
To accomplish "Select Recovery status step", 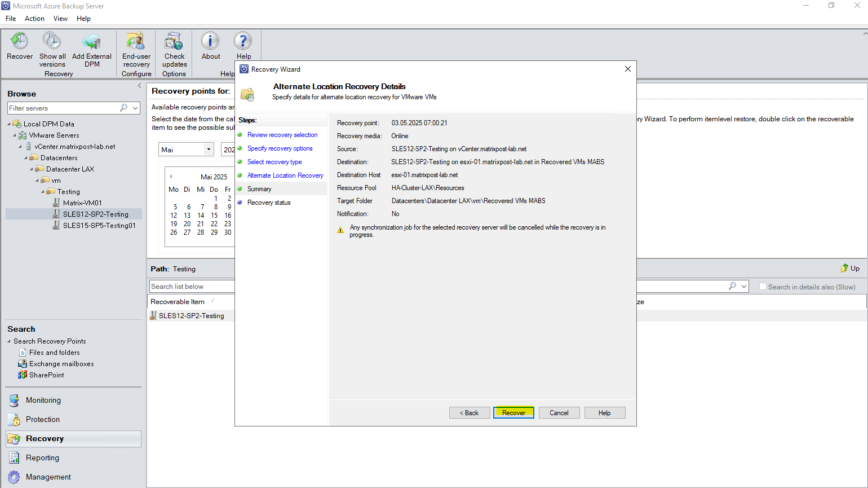I will (269, 203).
